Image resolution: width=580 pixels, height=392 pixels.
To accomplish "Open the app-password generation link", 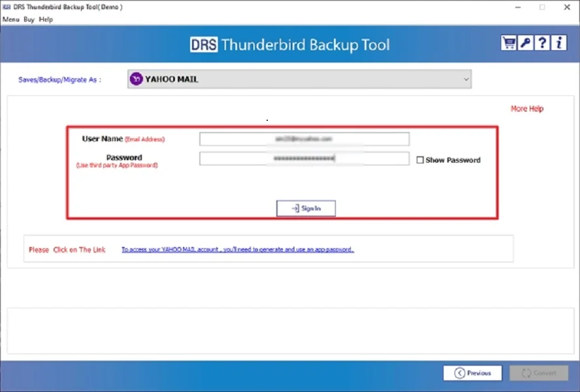I will tap(236, 249).
